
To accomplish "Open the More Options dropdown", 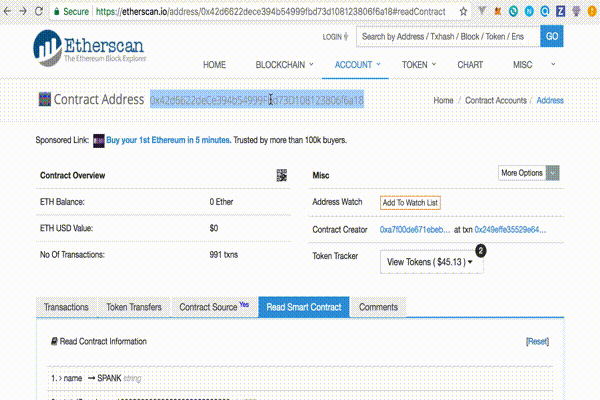I will (x=528, y=173).
